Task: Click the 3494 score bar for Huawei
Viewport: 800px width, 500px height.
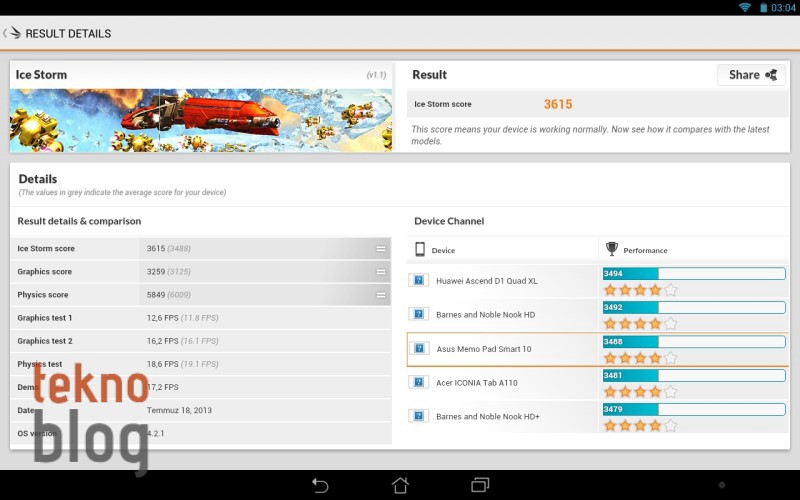Action: 693,273
